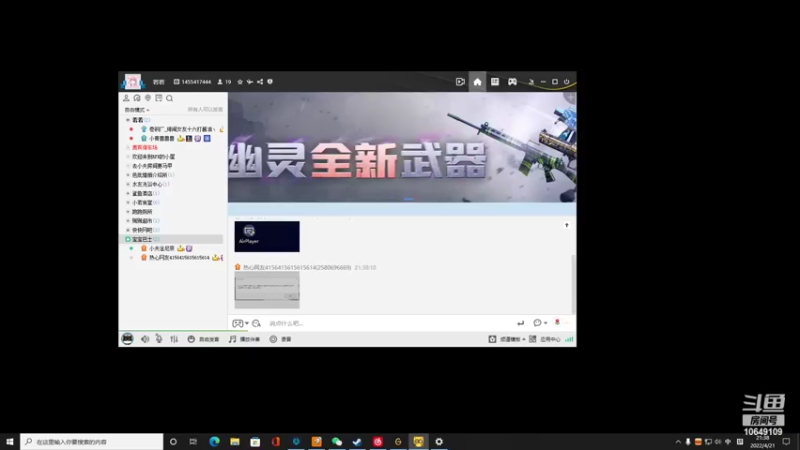This screenshot has height=450, width=800.
Task: Collapse the top 若若 channel node
Action: pyautogui.click(x=128, y=120)
